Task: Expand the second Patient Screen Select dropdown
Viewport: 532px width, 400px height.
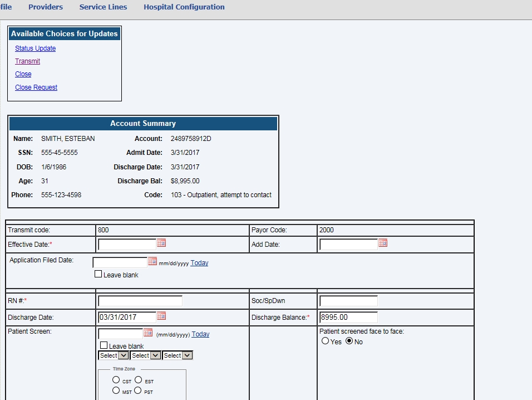Action: (146, 355)
